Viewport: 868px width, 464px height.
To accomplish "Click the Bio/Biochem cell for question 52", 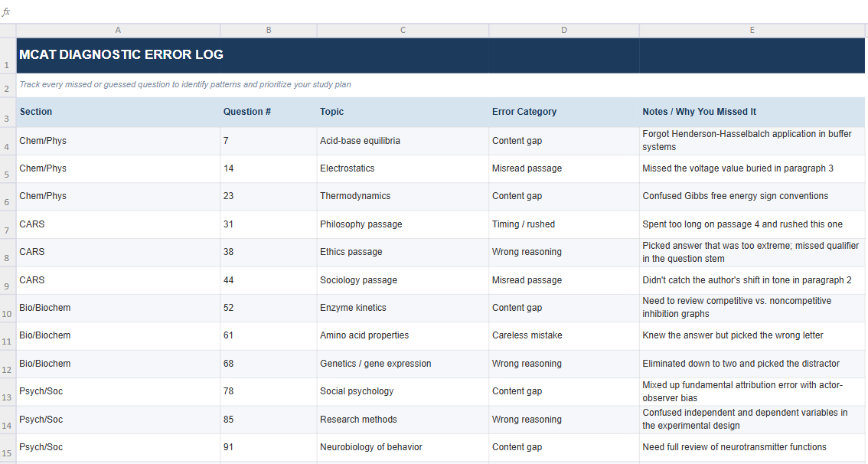I will coord(118,309).
